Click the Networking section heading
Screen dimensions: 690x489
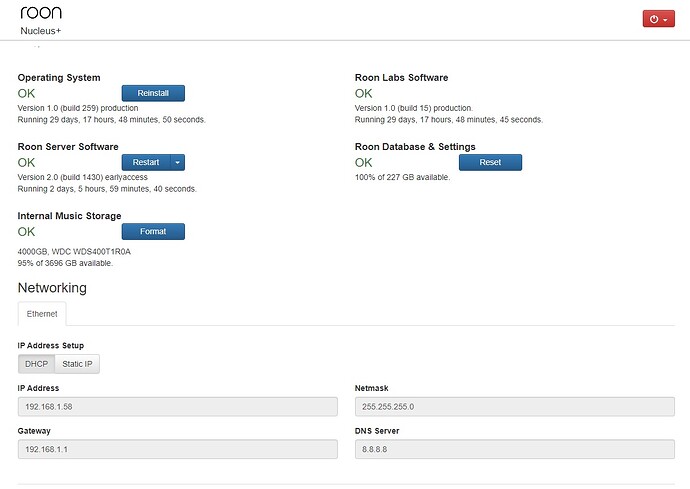pos(52,288)
